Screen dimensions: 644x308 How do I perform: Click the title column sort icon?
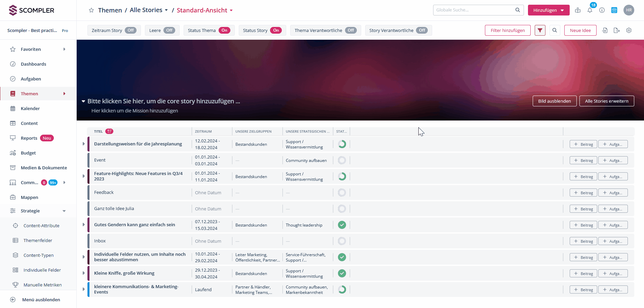tap(109, 131)
